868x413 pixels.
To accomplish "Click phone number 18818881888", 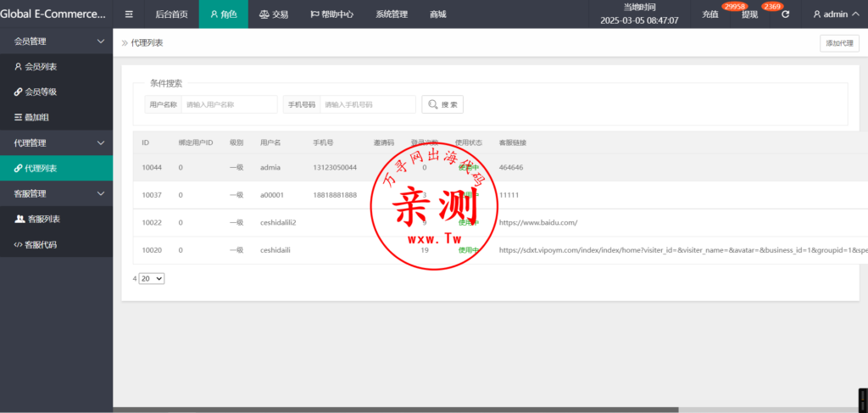I will point(335,195).
